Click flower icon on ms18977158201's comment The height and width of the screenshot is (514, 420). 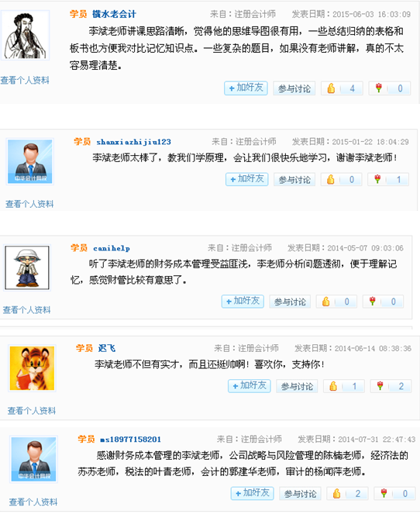(384, 493)
